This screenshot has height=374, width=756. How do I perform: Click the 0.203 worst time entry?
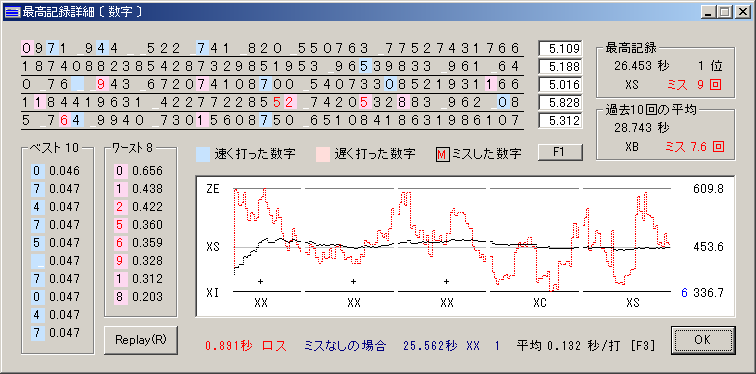149,296
